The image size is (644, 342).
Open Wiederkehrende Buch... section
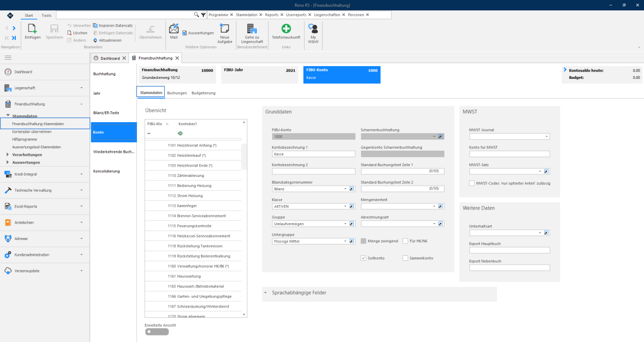click(114, 152)
